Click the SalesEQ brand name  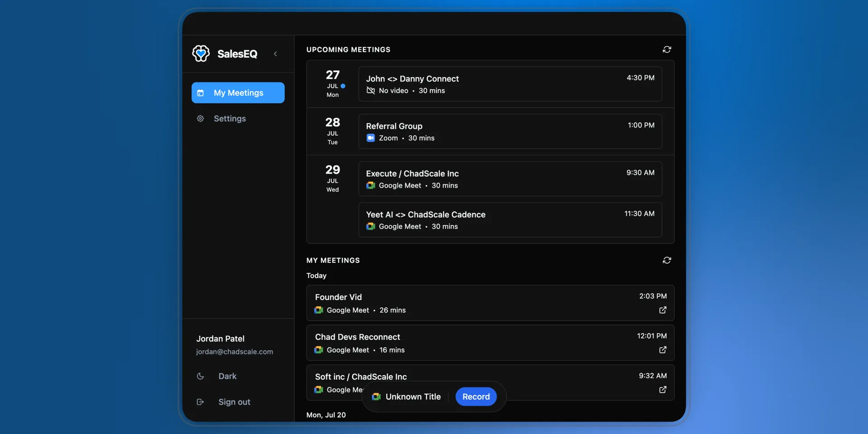click(237, 54)
